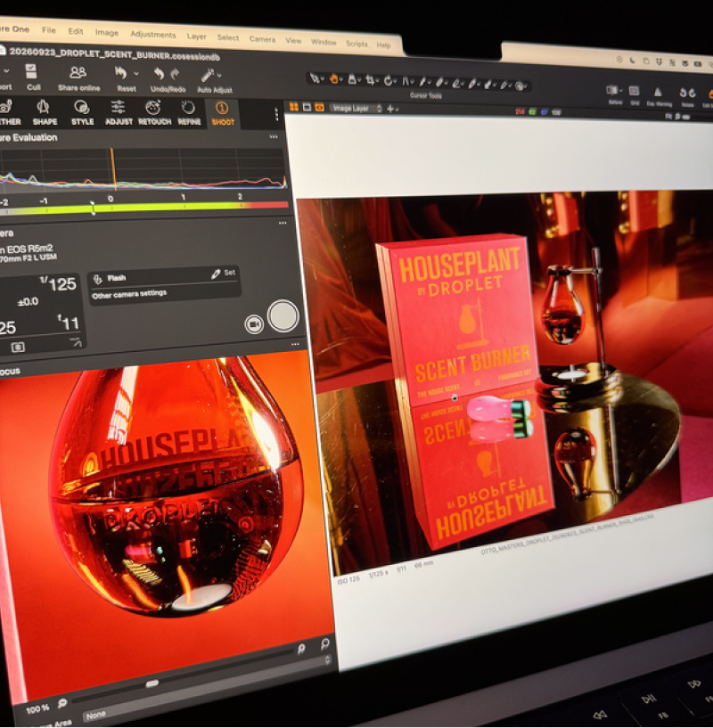Select the Pan hand cursor tool
The width and height of the screenshot is (713, 728).
[x=333, y=79]
